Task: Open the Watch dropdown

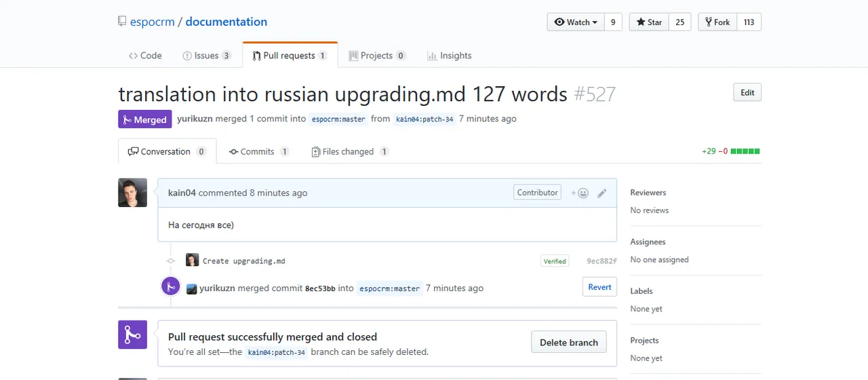Action: tap(575, 22)
